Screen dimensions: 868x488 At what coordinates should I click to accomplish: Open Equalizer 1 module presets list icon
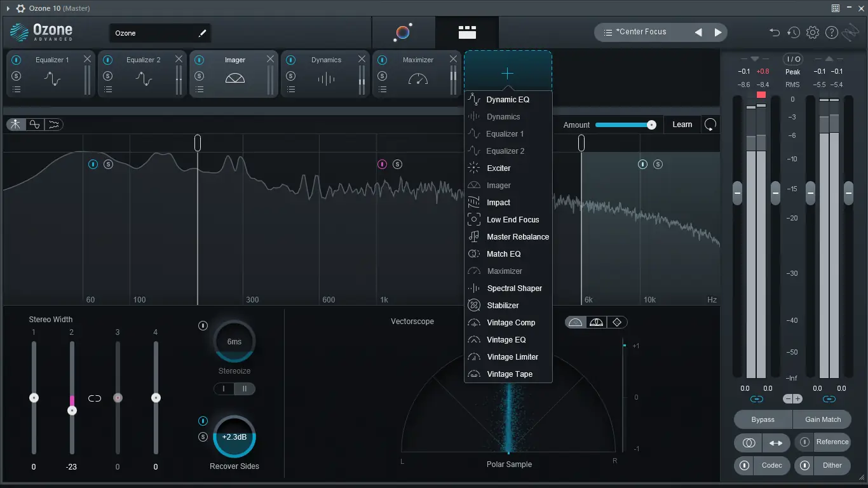(17, 90)
